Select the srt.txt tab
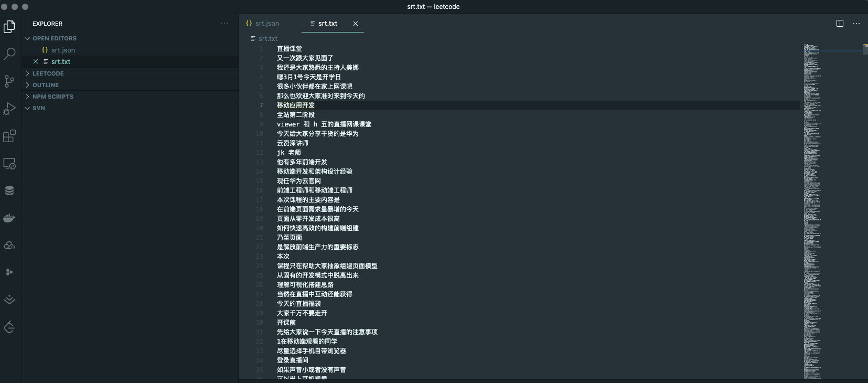 (328, 23)
